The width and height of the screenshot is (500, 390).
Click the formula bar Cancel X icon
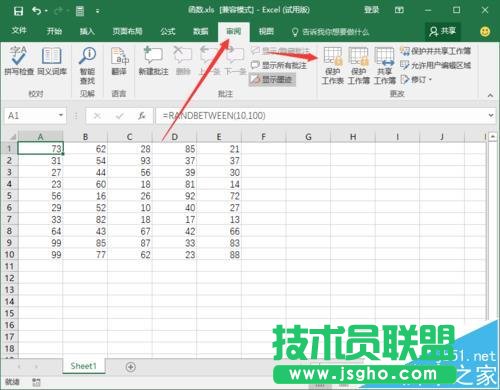[97, 116]
